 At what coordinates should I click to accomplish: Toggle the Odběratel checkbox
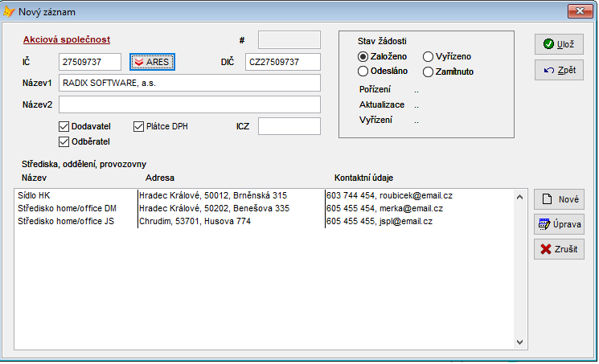(64, 142)
